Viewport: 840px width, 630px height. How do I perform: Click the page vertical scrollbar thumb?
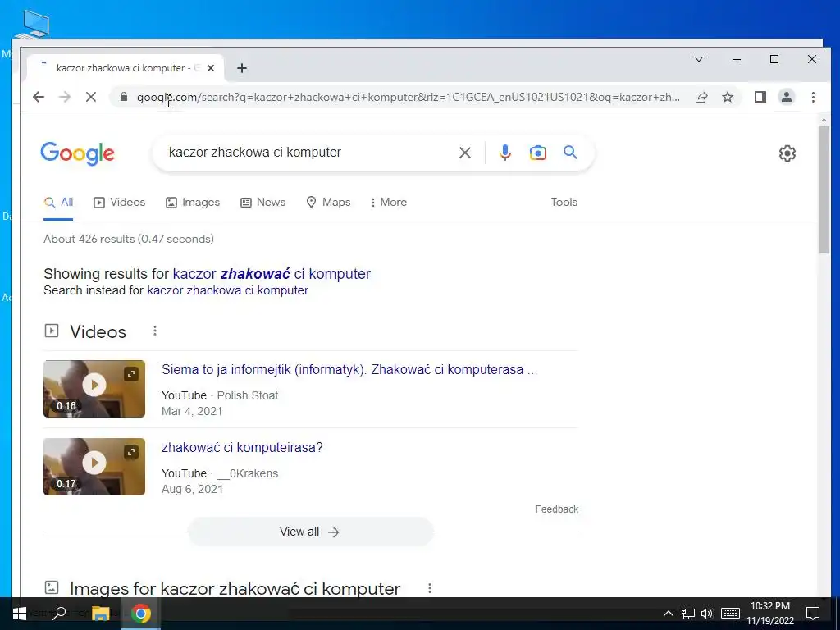[824, 189]
